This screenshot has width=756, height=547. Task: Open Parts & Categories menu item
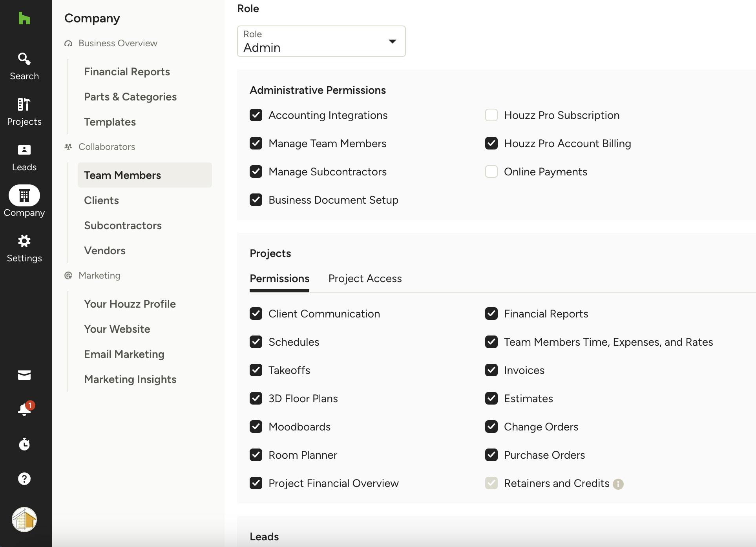[130, 97]
